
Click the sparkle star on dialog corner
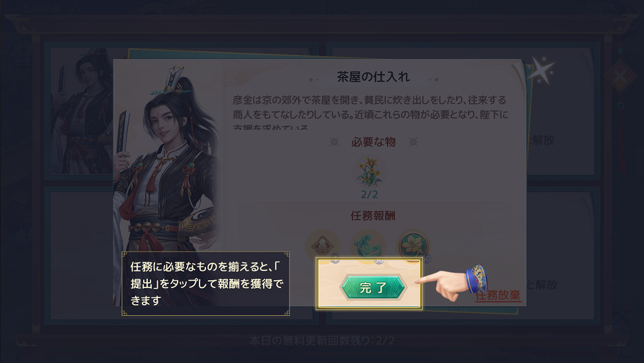pos(541,71)
